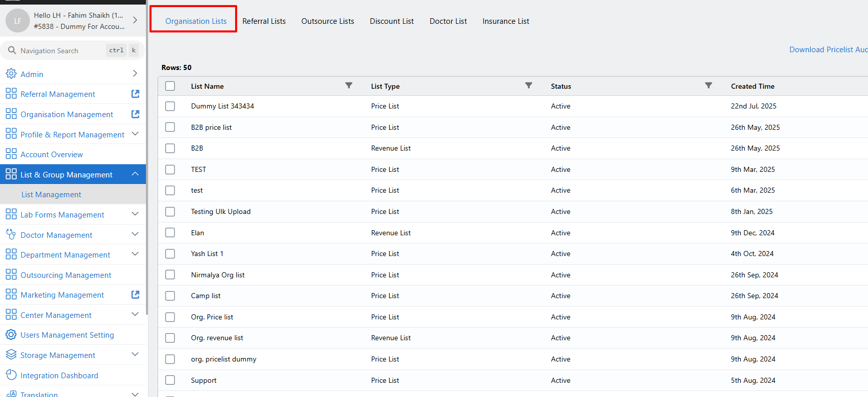Click the List Name column filter icon

349,86
